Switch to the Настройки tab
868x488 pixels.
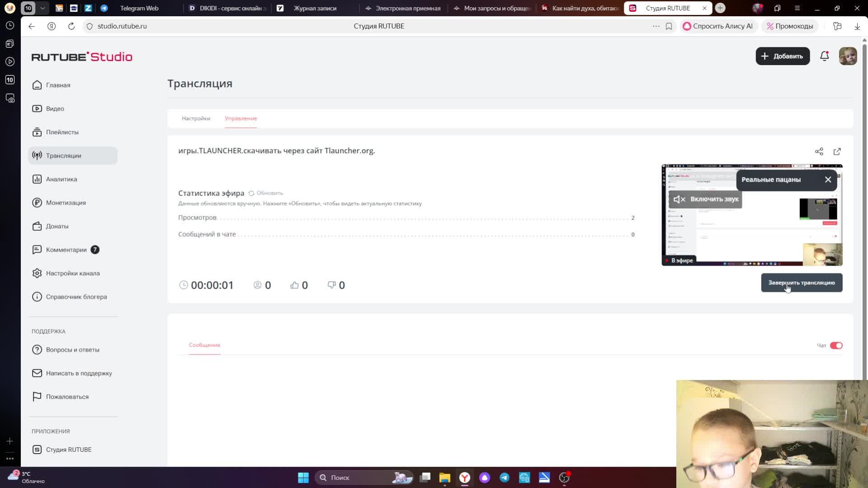(196, 118)
